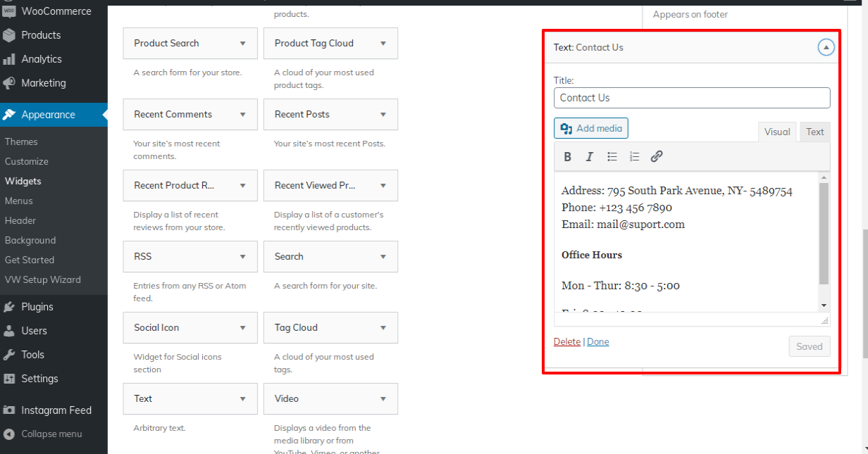Expand the Social Icon widget
Screen dimensions: 868x454
coord(242,328)
